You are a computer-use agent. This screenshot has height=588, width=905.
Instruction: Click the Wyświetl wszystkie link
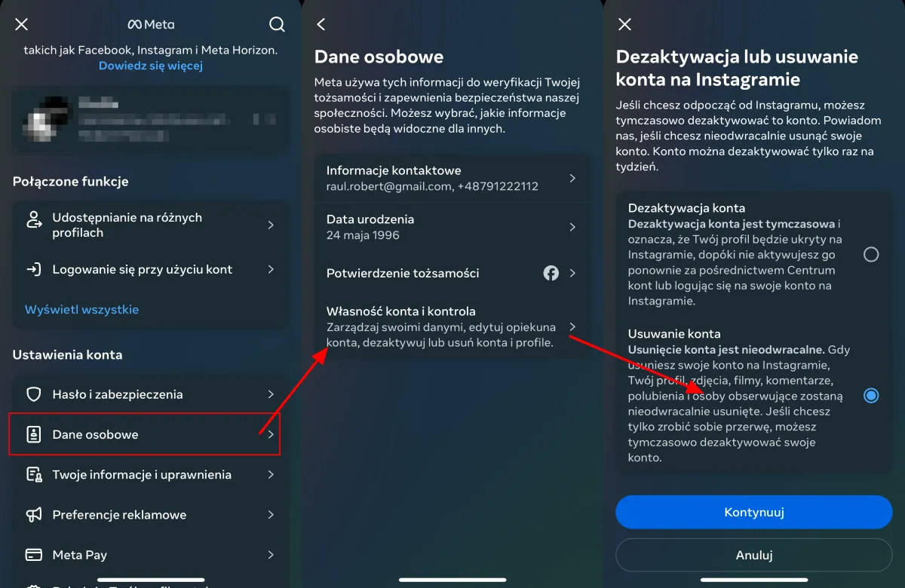(81, 309)
